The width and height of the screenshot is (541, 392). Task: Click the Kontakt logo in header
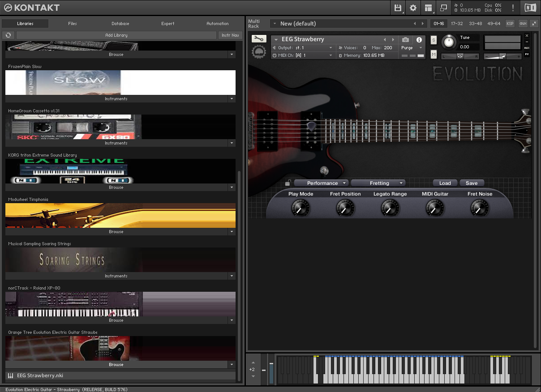(31, 8)
